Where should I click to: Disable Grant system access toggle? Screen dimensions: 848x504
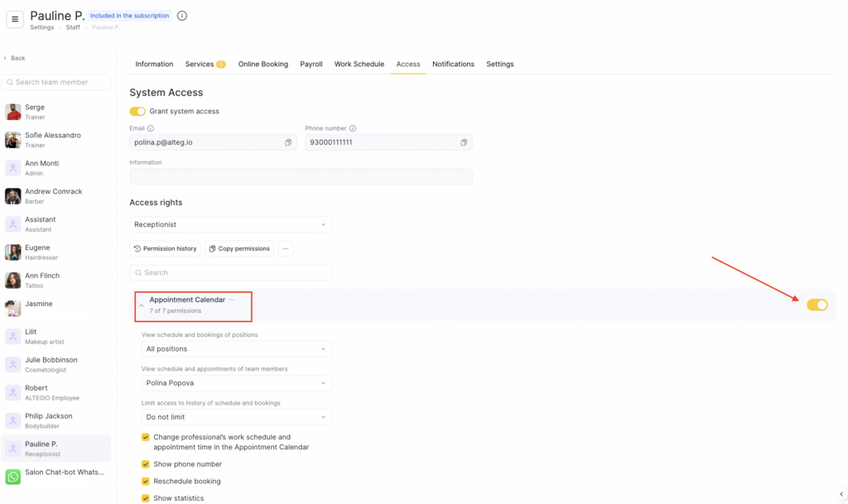(x=137, y=111)
